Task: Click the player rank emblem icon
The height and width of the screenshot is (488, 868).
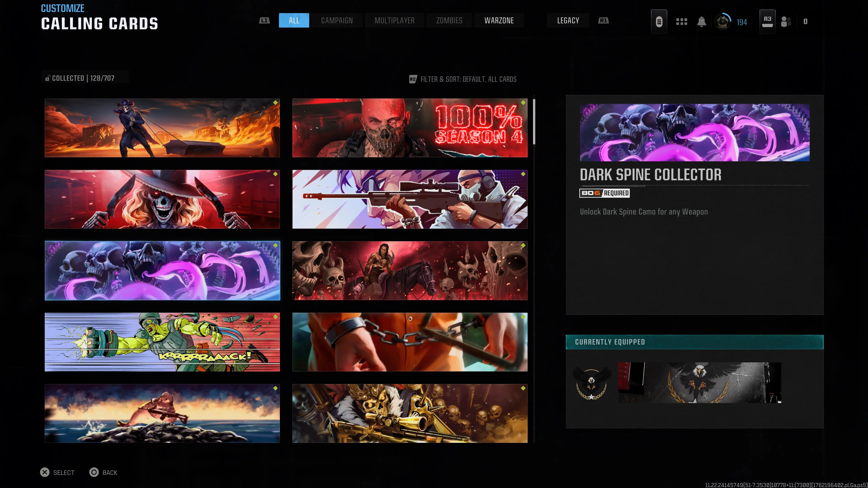Action: [x=722, y=22]
